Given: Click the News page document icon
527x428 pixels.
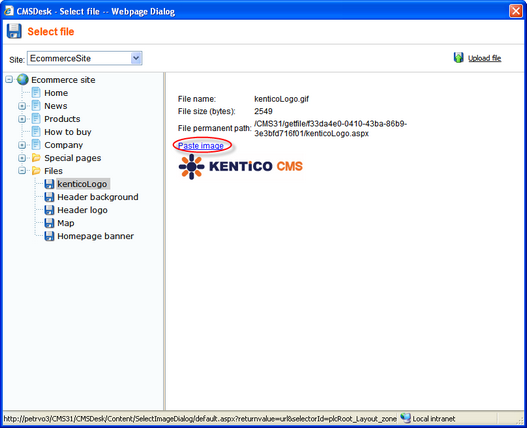Looking at the screenshot, I should pos(36,106).
